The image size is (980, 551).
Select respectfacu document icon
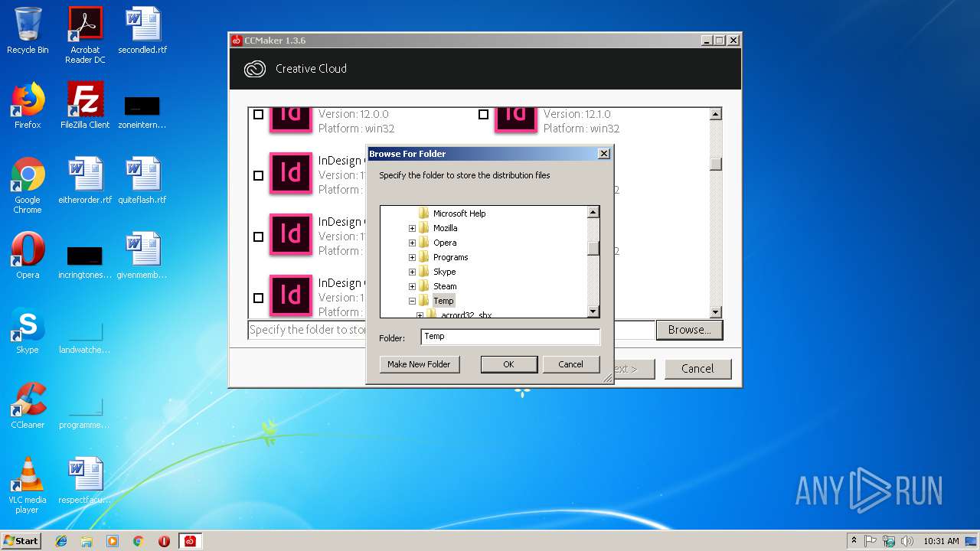point(85,481)
